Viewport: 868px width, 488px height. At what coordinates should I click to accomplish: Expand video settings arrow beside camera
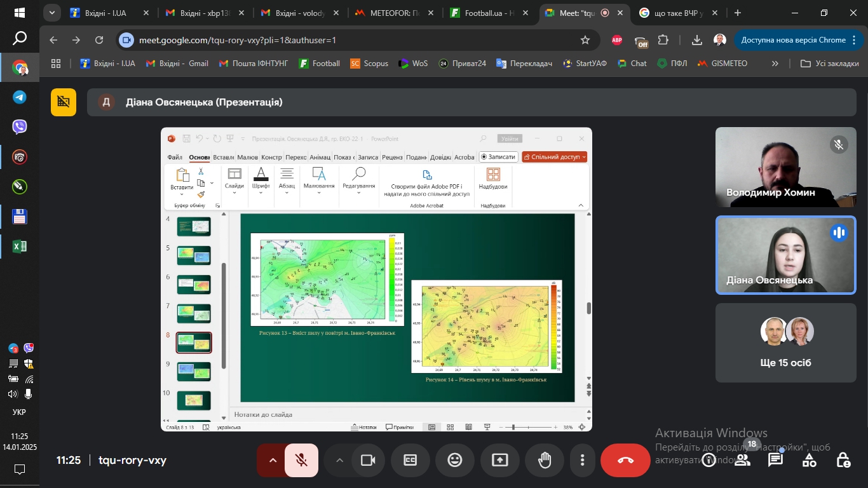pos(339,460)
